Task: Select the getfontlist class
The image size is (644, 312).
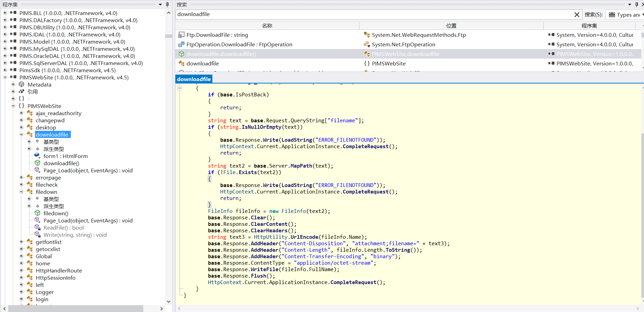Action: (x=49, y=242)
